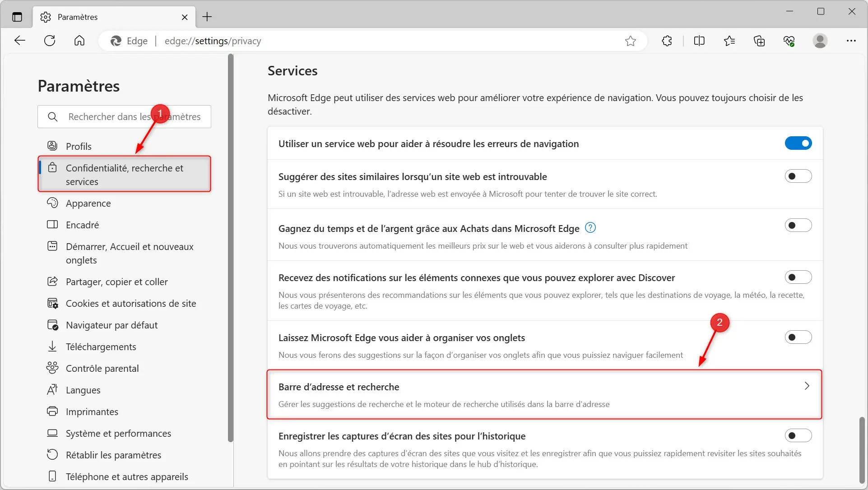
Task: Open Contrôle parental section
Action: click(124, 368)
